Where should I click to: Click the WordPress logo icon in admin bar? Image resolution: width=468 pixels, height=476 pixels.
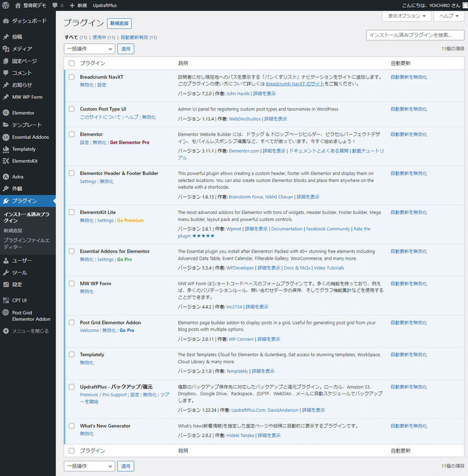[x=5, y=5]
